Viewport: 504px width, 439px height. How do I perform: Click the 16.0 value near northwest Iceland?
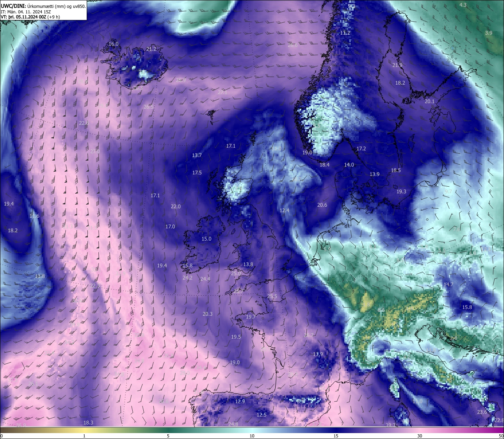click(x=113, y=44)
